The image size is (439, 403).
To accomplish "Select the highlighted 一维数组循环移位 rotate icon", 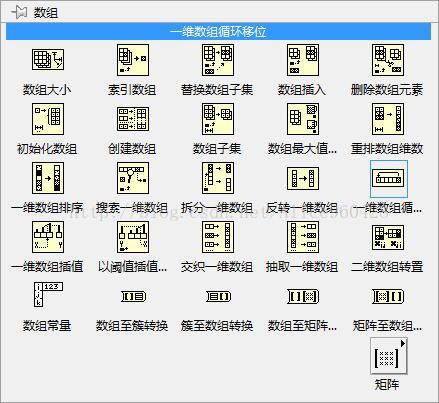I will (x=388, y=179).
